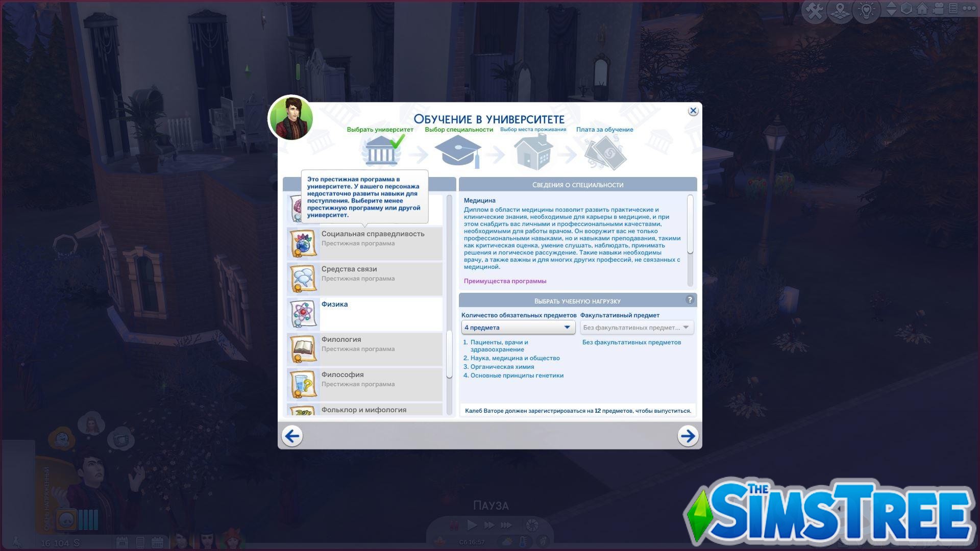Click the university building icon
Image resolution: width=980 pixels, height=551 pixels.
[381, 152]
